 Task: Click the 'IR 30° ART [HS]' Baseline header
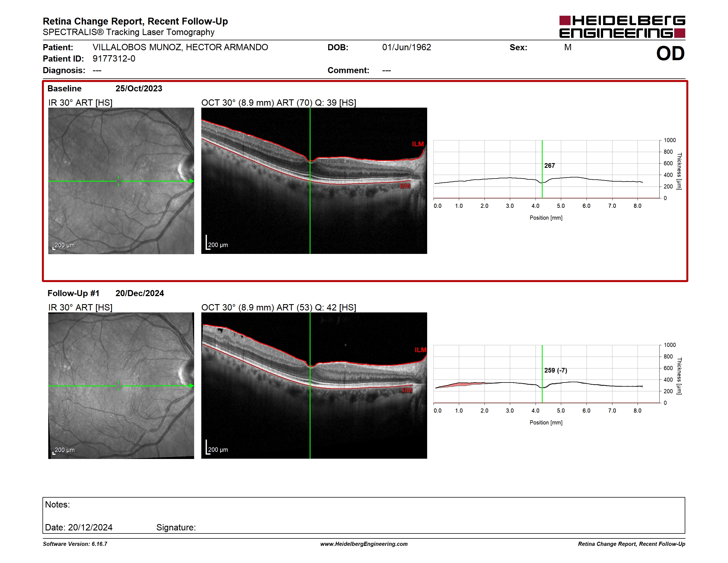coord(80,103)
